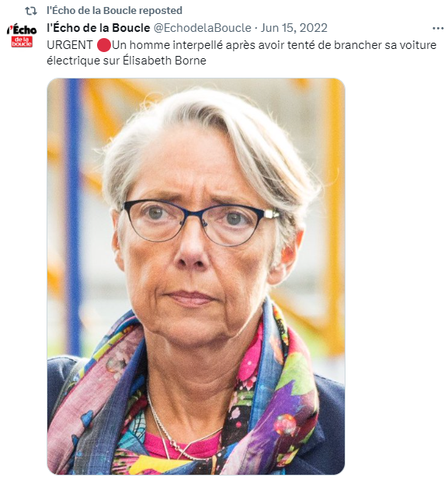Open the Jun 15, 2022 timestamp

293,28
